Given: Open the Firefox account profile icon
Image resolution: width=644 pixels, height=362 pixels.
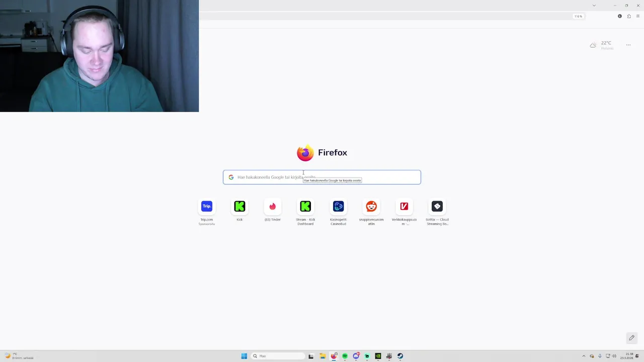Looking at the screenshot, I should (x=620, y=16).
